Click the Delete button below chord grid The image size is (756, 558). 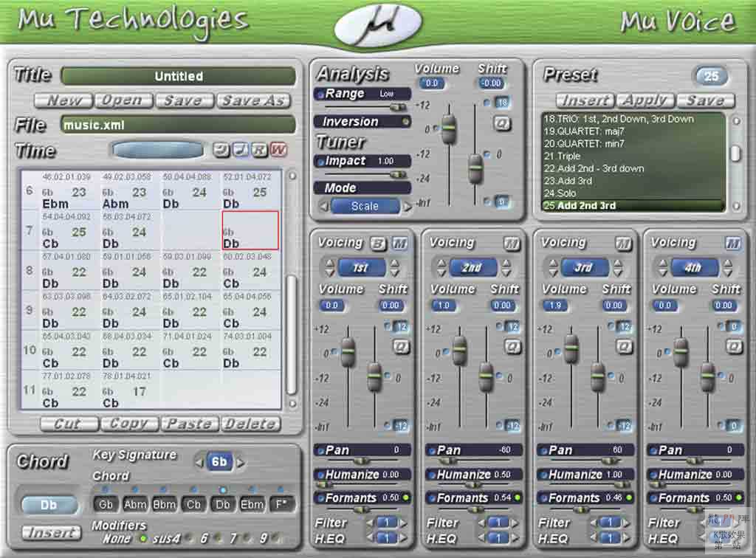coord(251,424)
